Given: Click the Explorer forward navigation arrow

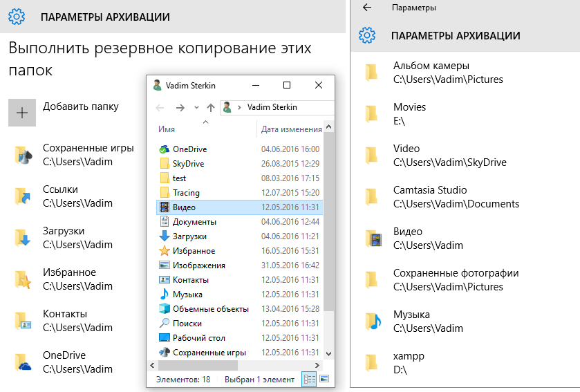Looking at the screenshot, I should coord(180,107).
